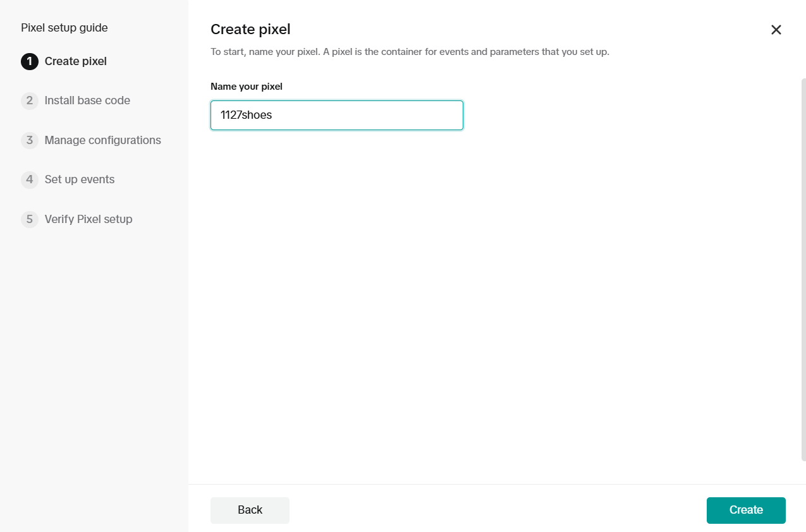
Task: Select the Create pixel step label
Action: (x=75, y=61)
